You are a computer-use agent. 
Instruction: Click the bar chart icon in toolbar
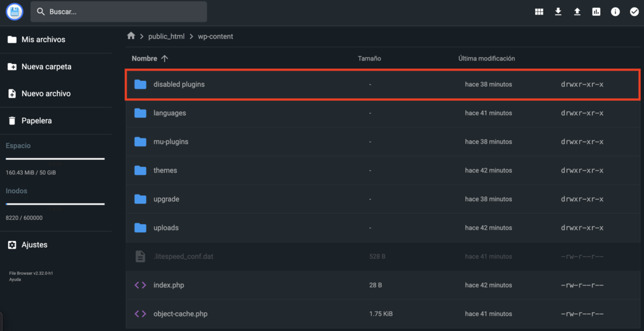click(x=596, y=12)
